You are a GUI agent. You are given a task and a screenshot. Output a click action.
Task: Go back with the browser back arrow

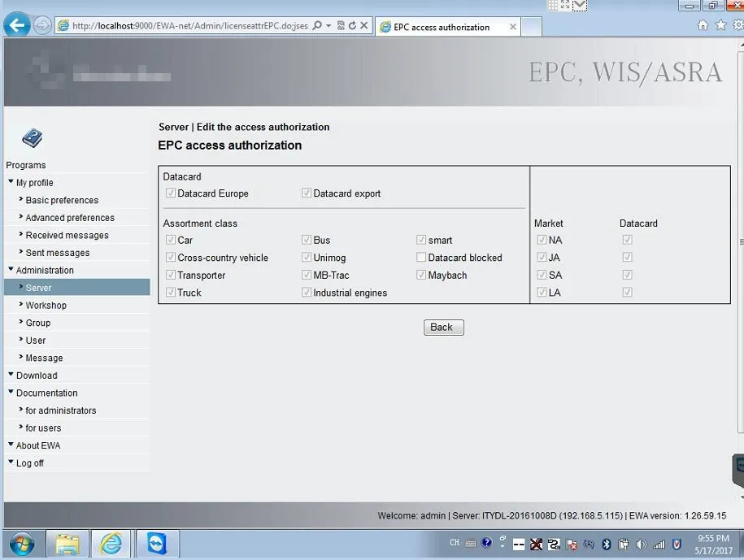pos(17,25)
